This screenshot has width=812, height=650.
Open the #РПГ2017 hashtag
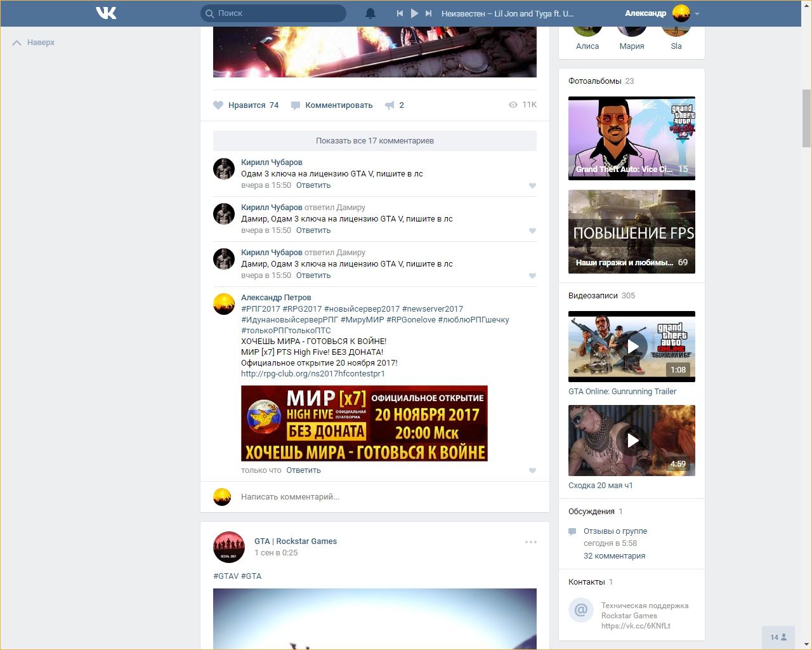(x=261, y=309)
